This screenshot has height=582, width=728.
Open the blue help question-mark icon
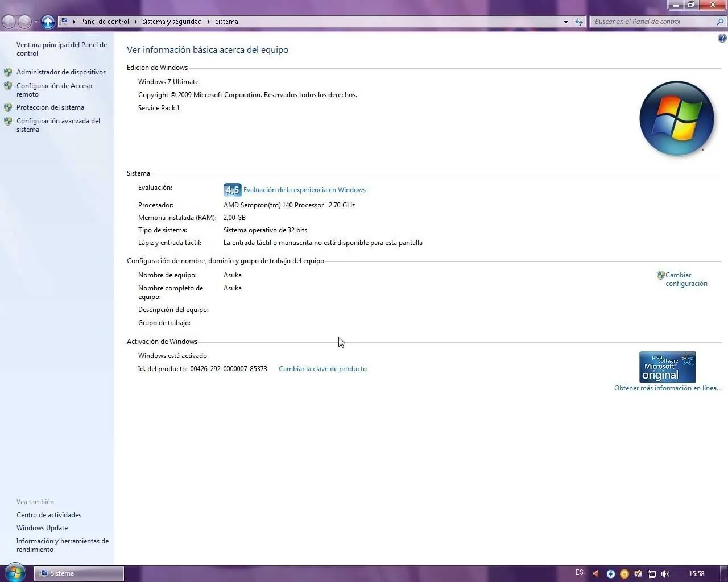coord(722,39)
